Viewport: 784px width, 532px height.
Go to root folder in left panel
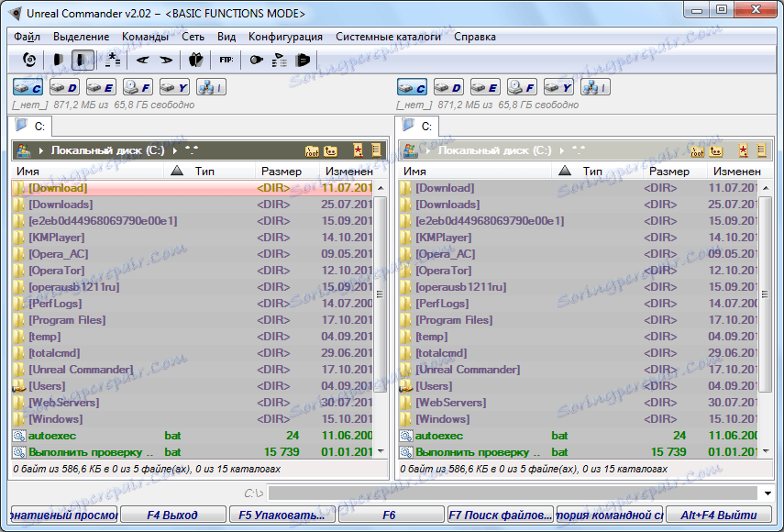point(312,150)
